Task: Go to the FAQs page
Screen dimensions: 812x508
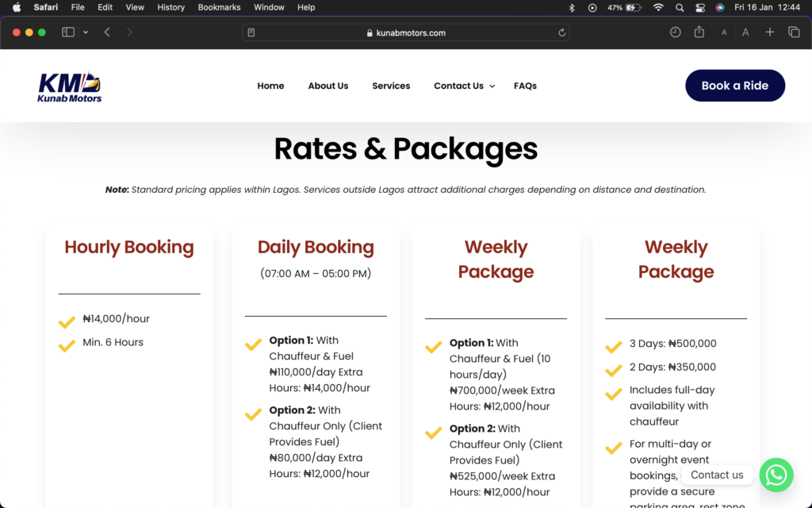Action: click(x=525, y=86)
